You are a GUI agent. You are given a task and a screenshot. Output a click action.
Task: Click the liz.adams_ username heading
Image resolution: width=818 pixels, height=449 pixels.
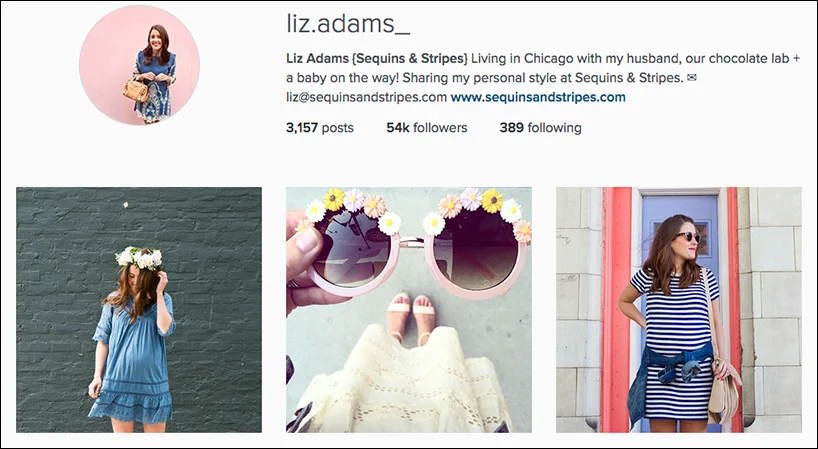point(348,23)
